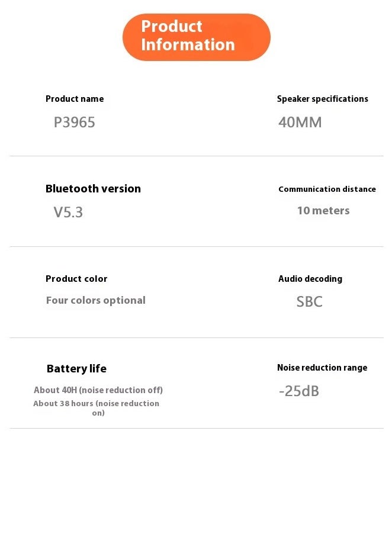
Task: Click About 40H noise reduction off line
Action: [98, 390]
